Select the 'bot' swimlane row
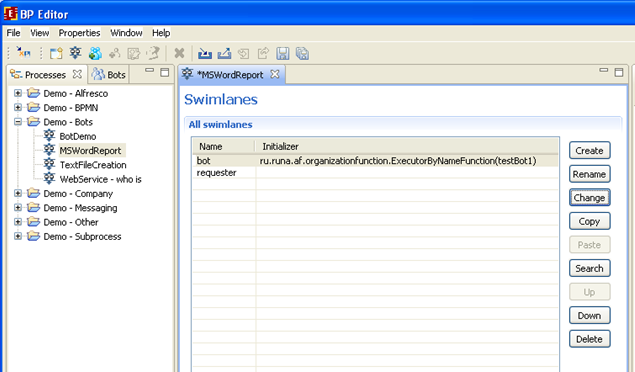Image resolution: width=635 pixels, height=372 pixels. 375,161
